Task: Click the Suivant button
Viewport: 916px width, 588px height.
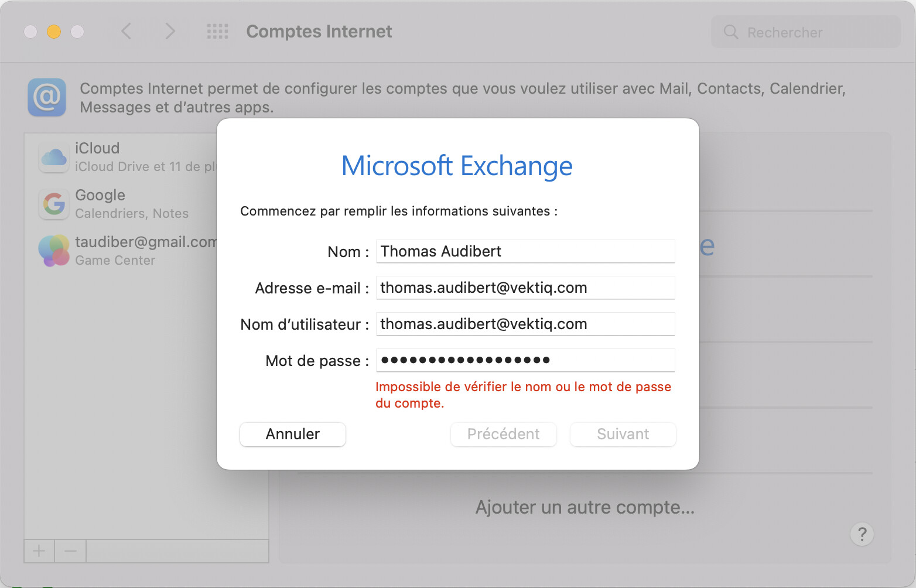Action: coord(623,434)
